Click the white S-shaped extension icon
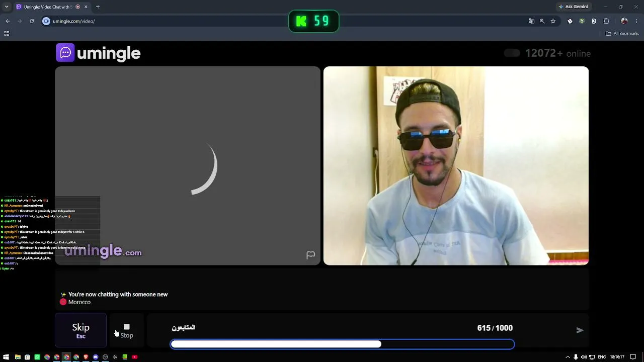Image resolution: width=644 pixels, height=362 pixels. 594,21
